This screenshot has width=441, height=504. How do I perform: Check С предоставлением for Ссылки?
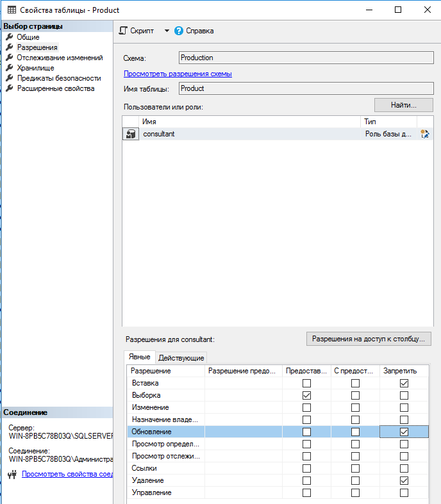[x=355, y=468]
